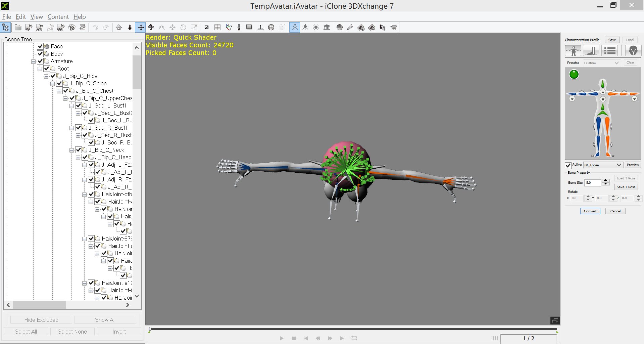644x344 pixels.
Task: Open the face bone mapping icon
Action: click(x=633, y=51)
